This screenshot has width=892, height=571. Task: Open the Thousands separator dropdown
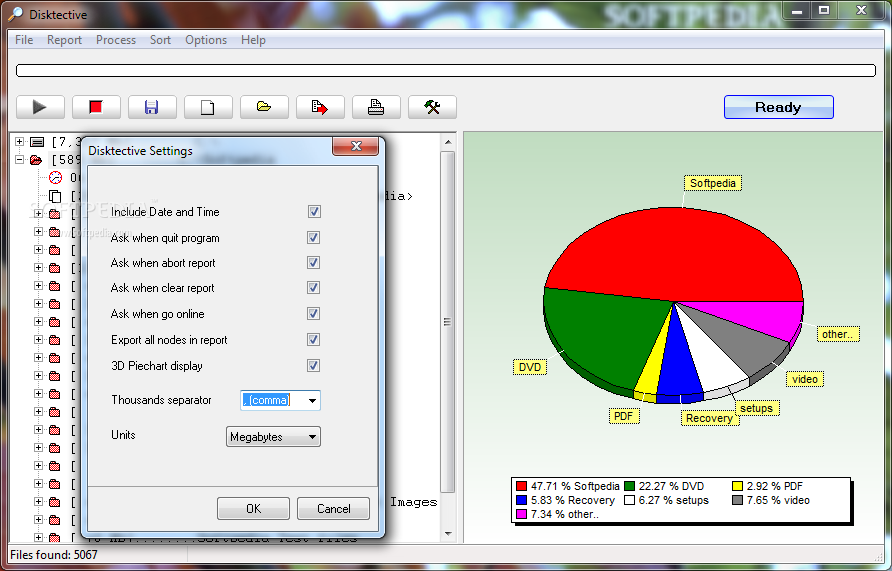click(312, 400)
